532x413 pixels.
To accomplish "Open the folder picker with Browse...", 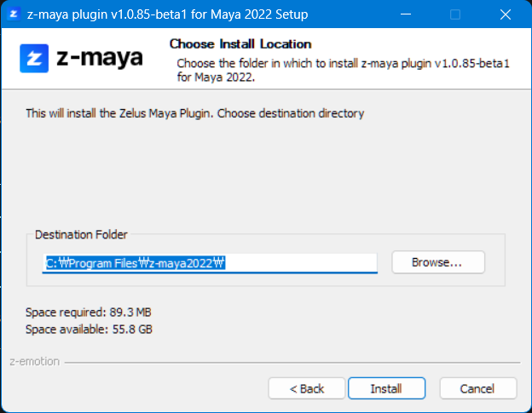I will pyautogui.click(x=437, y=262).
